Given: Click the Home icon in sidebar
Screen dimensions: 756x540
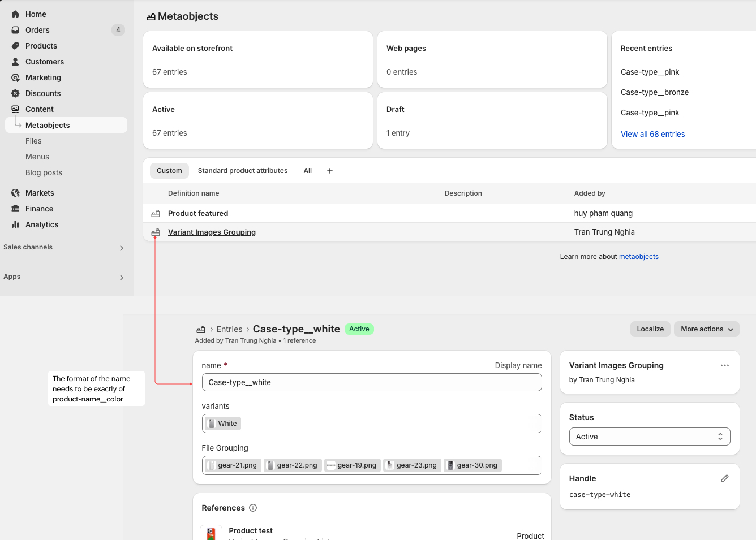Looking at the screenshot, I should [15, 14].
